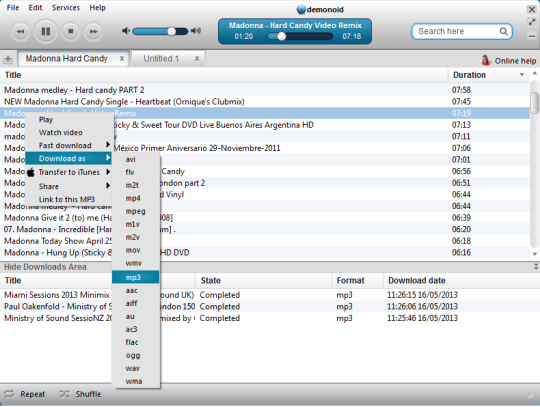Screen dimensions: 540x407
Task: Choose Link to this MP3
Action: coord(68,199)
